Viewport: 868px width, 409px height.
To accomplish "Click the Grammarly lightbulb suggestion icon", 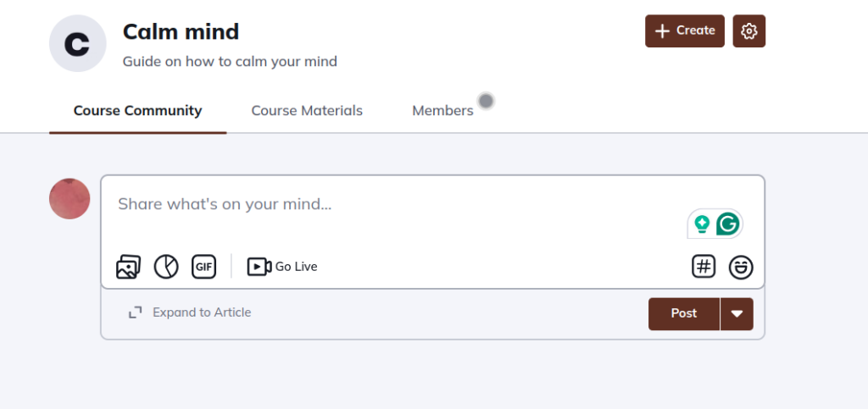I will tap(702, 224).
